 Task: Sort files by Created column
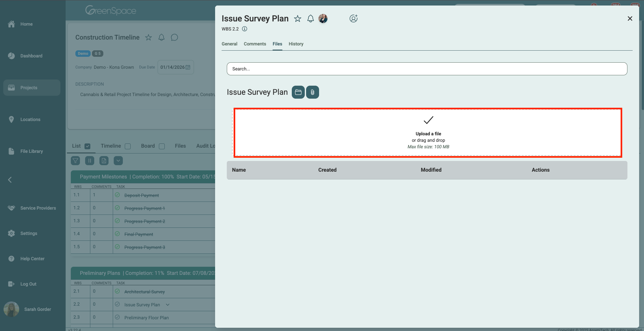pos(327,170)
